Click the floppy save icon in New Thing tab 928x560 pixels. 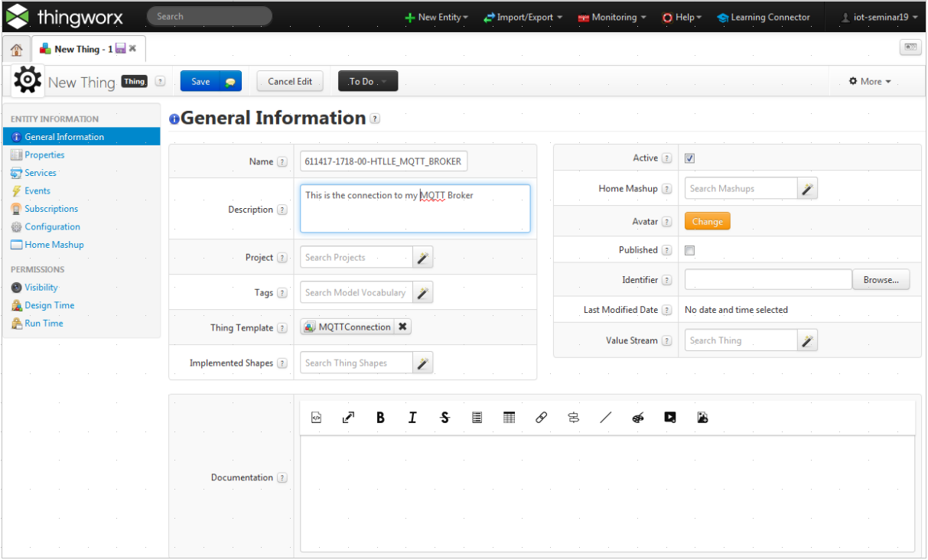pos(121,49)
